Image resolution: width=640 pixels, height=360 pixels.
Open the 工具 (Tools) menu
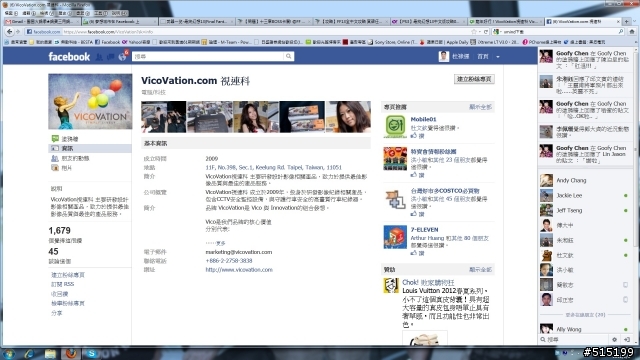click(x=100, y=13)
